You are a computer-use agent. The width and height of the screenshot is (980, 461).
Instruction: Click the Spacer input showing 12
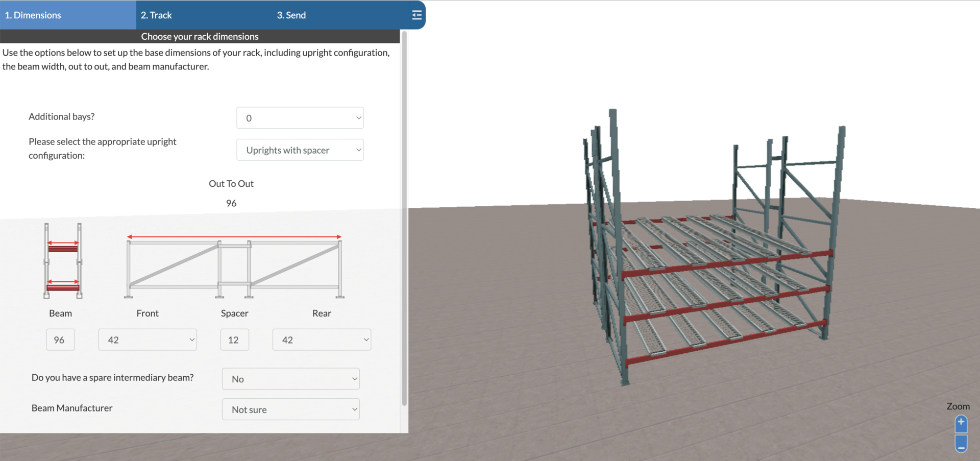[234, 339]
